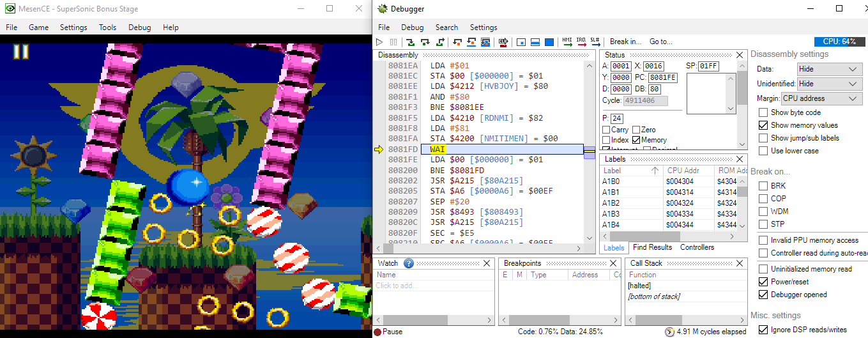
Task: Uncheck the Power/reset break option
Action: click(x=763, y=282)
